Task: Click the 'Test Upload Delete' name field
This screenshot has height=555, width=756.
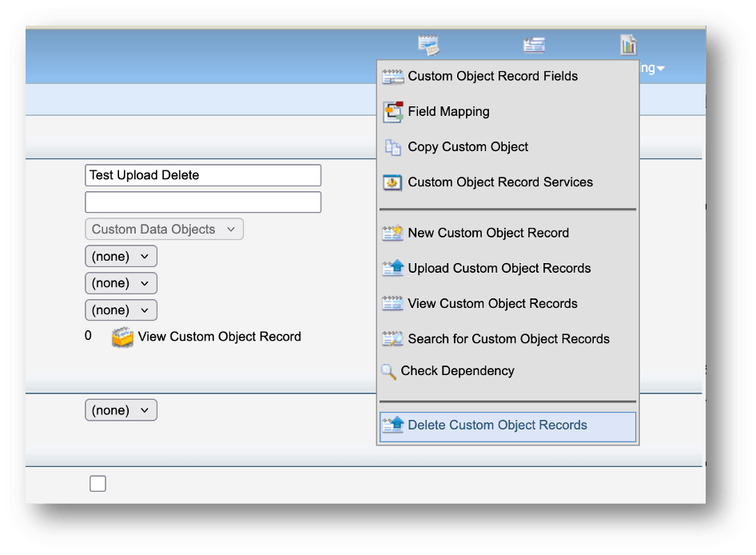Action: pos(203,175)
